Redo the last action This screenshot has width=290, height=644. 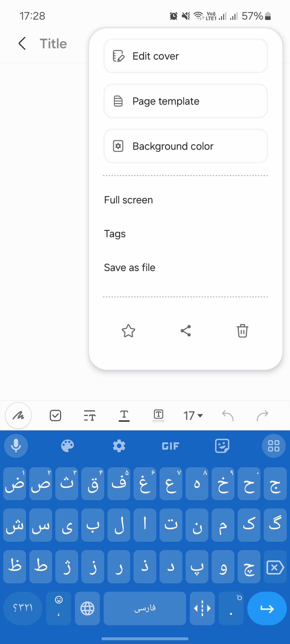click(x=262, y=415)
